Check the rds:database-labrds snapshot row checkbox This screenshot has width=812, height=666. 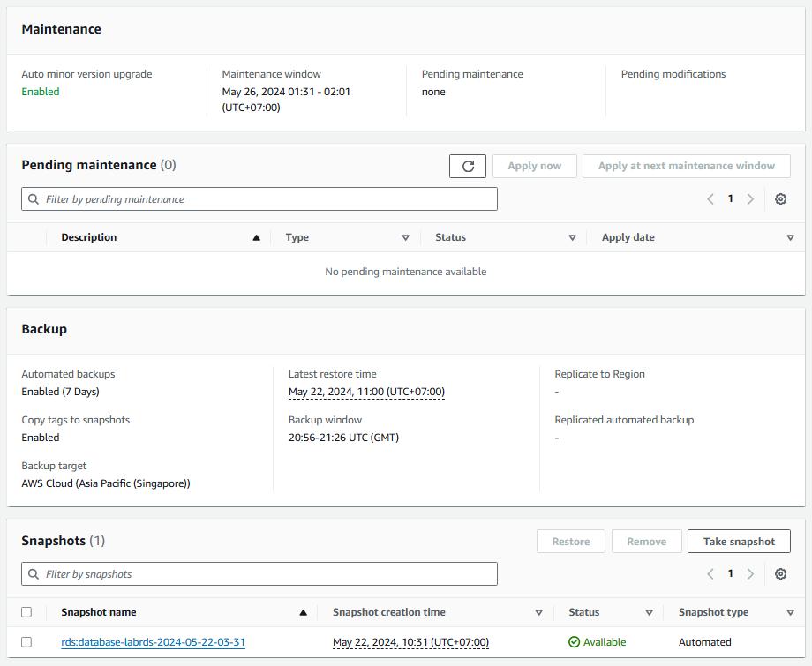click(x=26, y=642)
